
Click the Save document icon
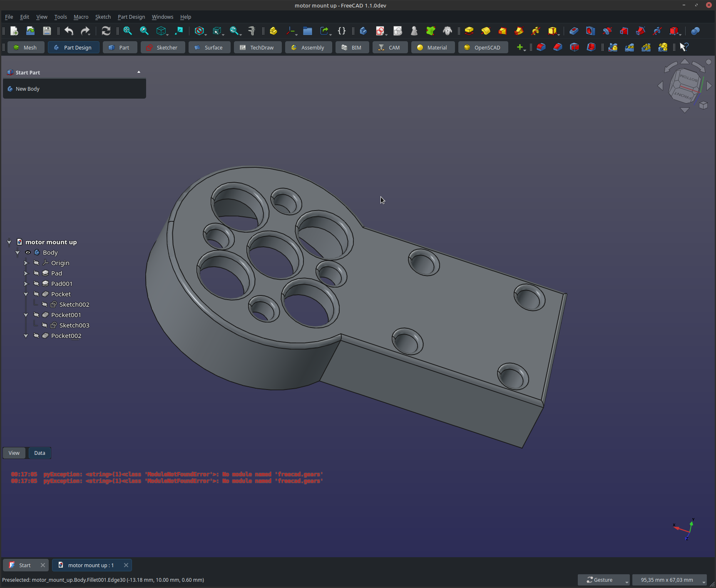47,31
